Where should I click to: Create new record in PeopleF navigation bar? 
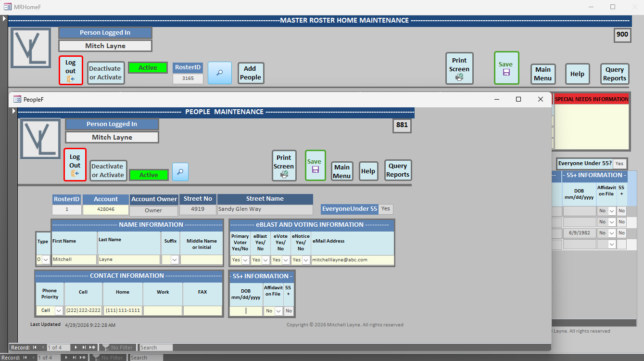[x=92, y=348]
